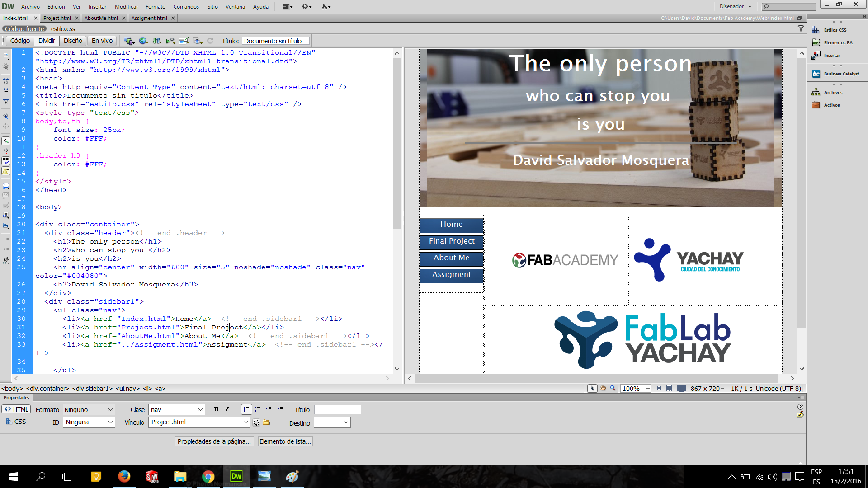
Task: Open the layout workspace icon menu
Action: pyautogui.click(x=288, y=6)
